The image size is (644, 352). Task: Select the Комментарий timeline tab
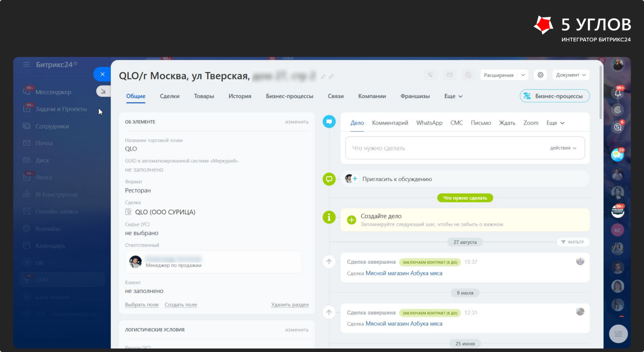pyautogui.click(x=390, y=123)
